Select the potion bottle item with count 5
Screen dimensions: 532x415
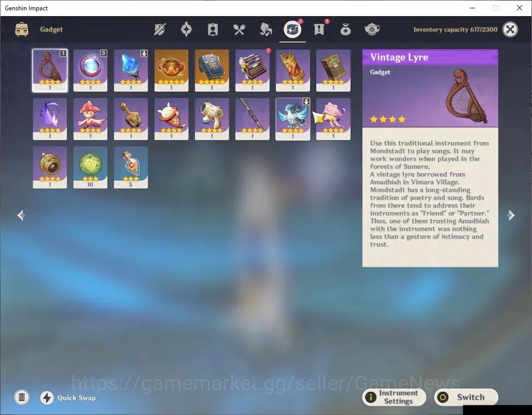[131, 167]
